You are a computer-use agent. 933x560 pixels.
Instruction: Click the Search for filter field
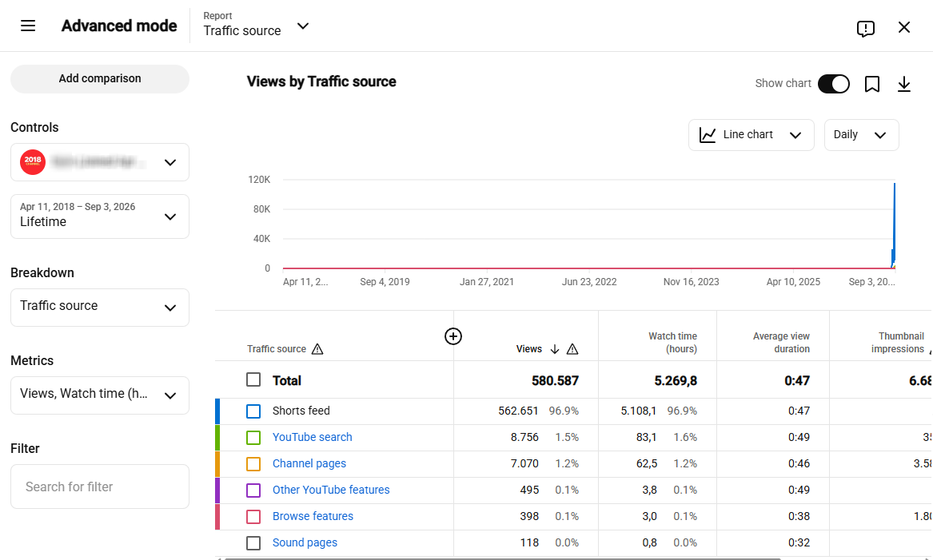[100, 487]
